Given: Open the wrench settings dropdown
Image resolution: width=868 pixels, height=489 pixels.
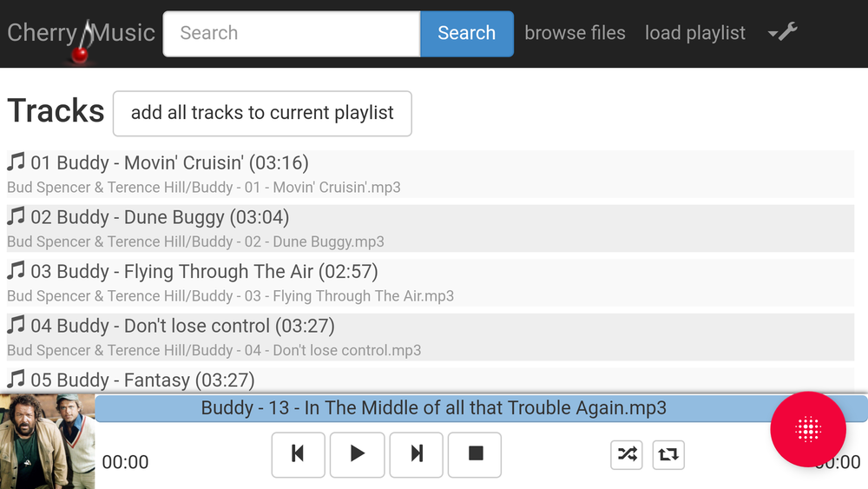Looking at the screenshot, I should [x=782, y=33].
